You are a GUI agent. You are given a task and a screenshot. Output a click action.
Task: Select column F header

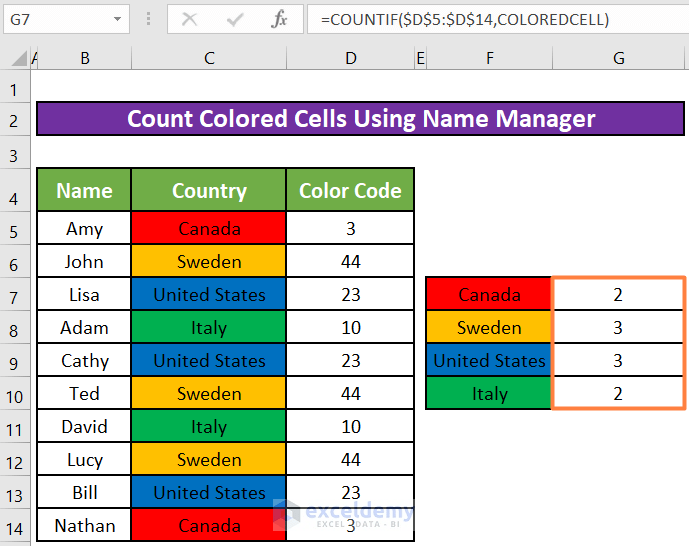click(x=490, y=58)
